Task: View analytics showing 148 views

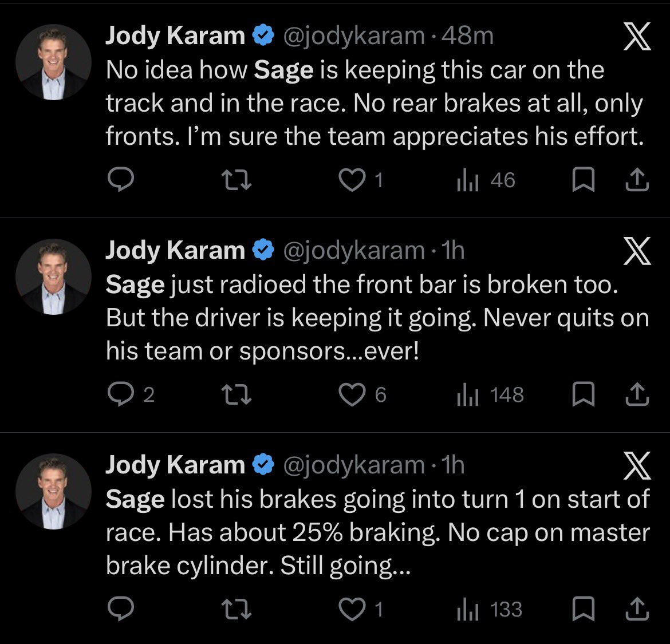Action: (x=490, y=396)
